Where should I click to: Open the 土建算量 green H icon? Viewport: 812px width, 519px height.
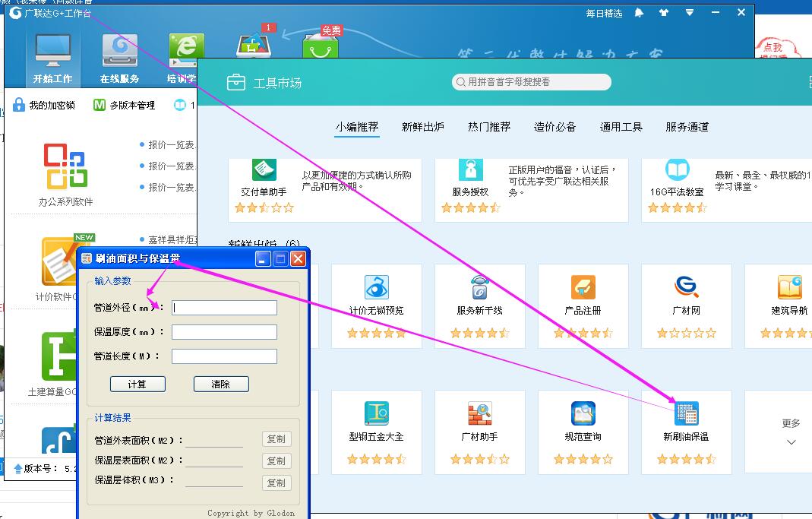point(59,356)
